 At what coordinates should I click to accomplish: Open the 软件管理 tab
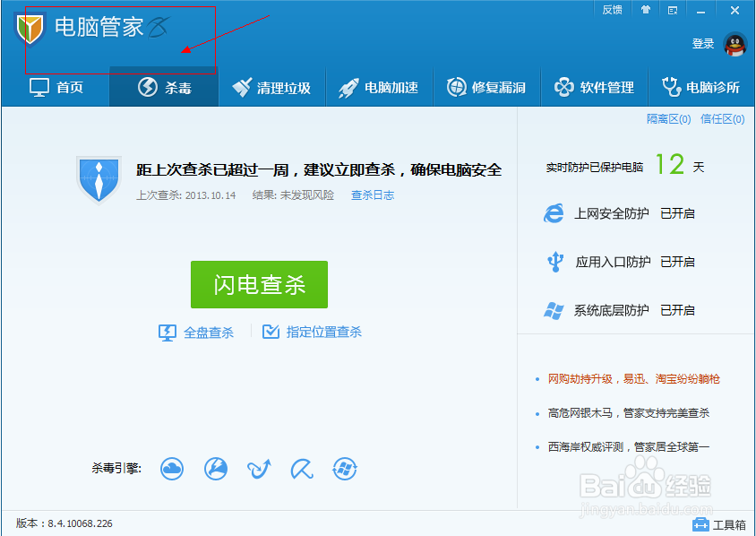(x=595, y=87)
